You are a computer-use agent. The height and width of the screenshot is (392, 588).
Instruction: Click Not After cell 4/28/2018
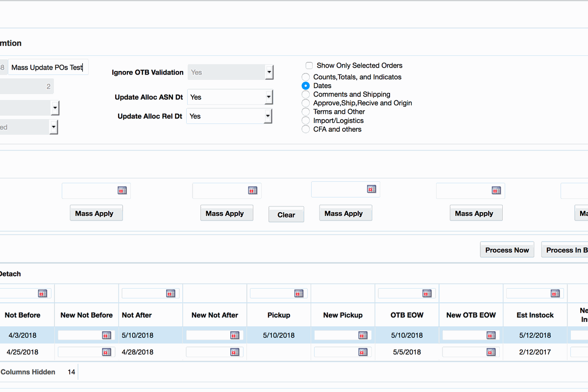(x=151, y=352)
